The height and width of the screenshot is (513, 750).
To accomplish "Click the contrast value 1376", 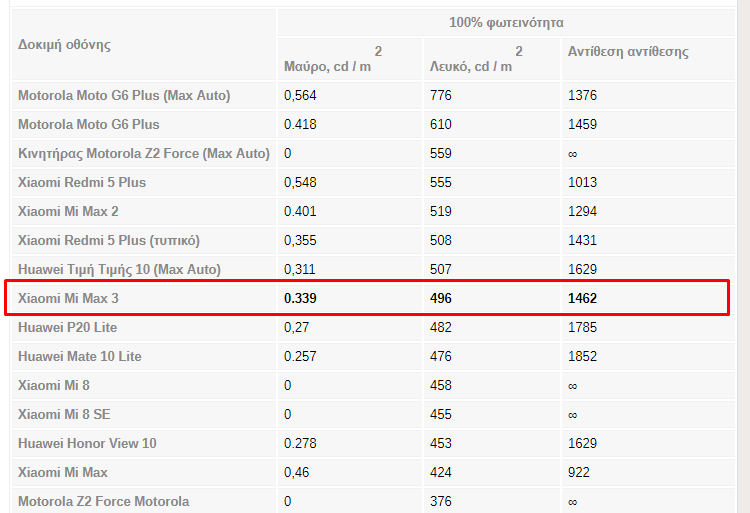I will 582,96.
